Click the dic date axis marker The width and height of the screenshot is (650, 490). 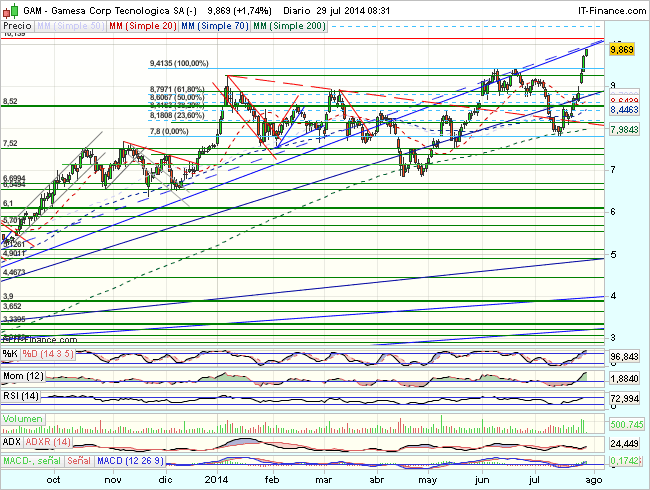click(x=165, y=480)
